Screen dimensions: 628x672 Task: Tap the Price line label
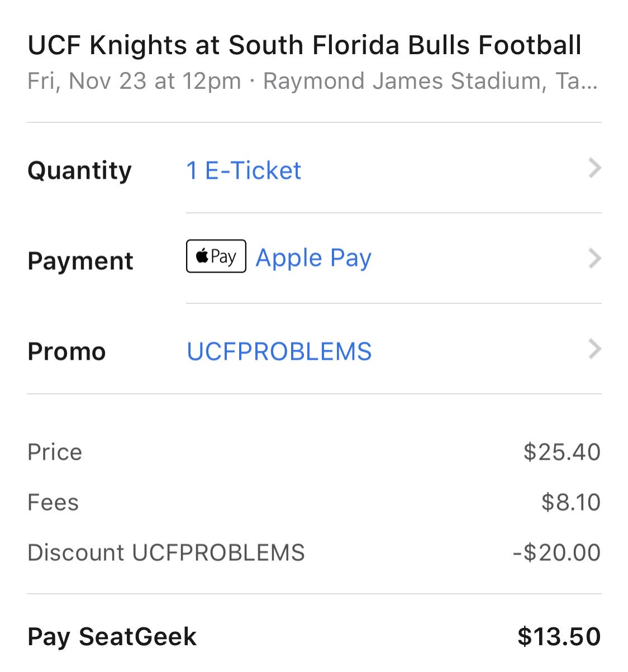click(55, 452)
